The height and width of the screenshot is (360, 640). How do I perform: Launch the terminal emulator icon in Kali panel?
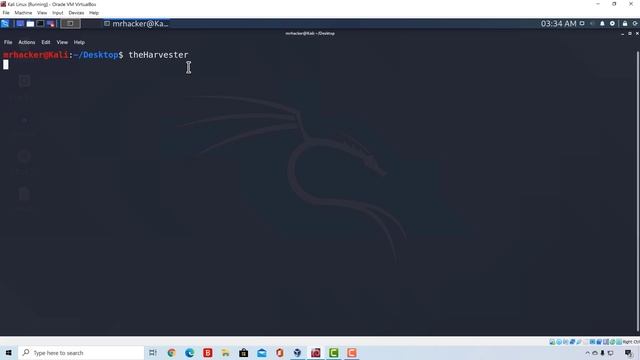pos(40,24)
